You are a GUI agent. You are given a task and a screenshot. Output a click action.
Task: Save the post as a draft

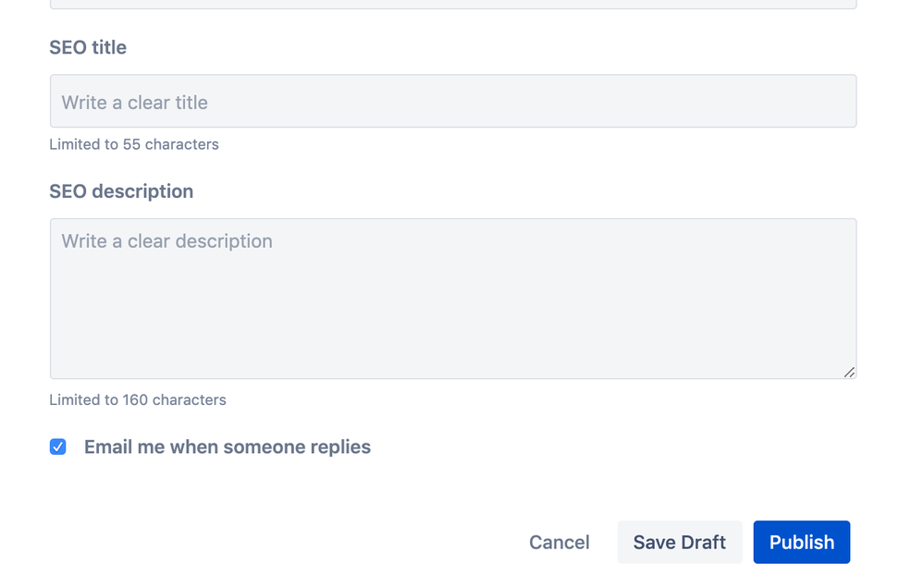(x=680, y=542)
